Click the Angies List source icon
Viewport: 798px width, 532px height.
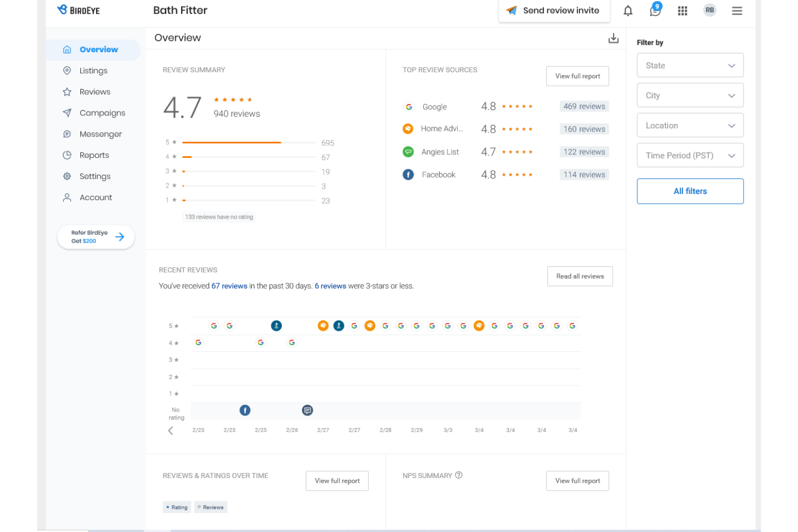[x=408, y=152]
